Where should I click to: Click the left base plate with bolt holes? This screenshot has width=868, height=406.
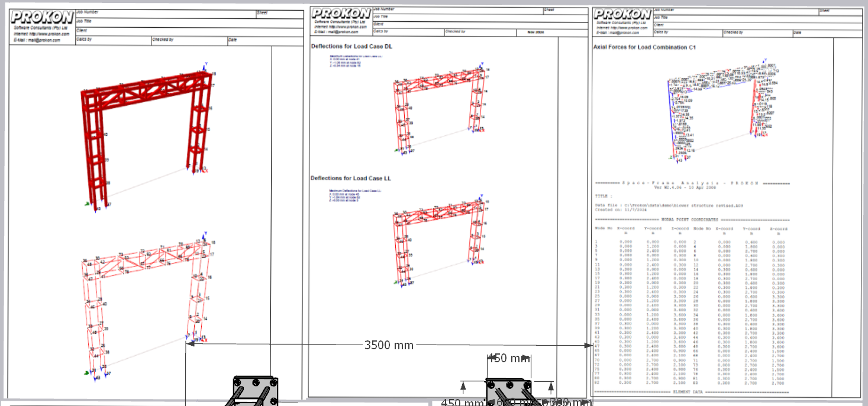(256, 391)
